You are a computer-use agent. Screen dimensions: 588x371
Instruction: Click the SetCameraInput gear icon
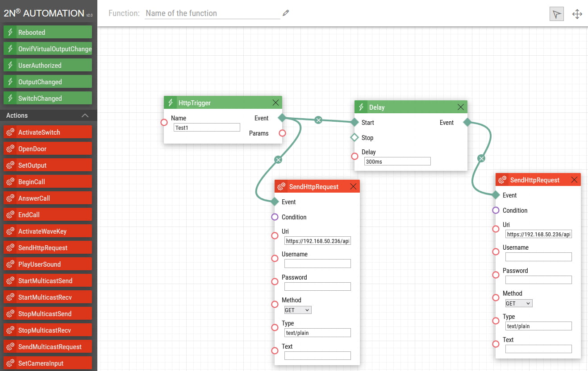(x=10, y=363)
